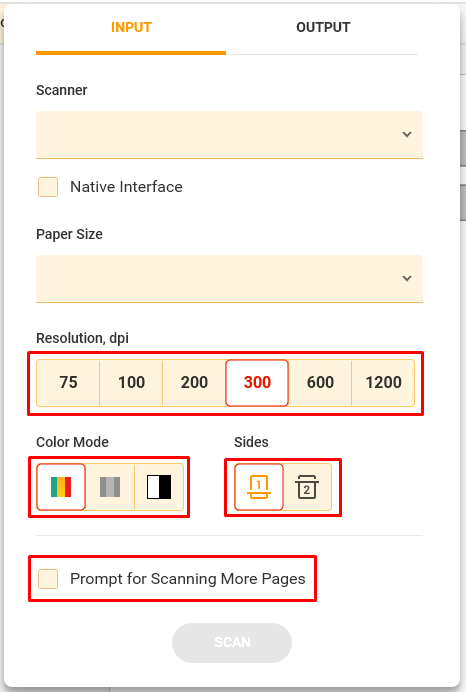Choose 200 dpi resolution

pos(194,382)
